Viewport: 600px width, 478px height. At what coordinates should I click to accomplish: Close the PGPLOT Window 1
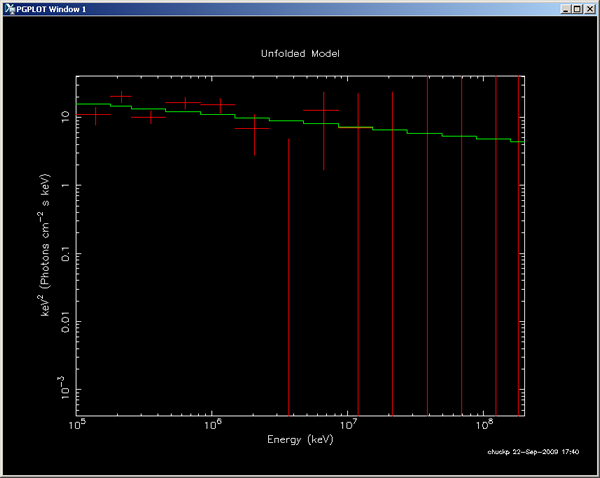click(x=590, y=9)
